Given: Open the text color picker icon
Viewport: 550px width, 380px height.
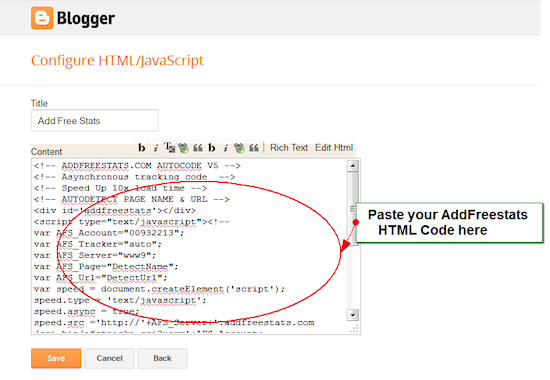Looking at the screenshot, I should coord(170,148).
